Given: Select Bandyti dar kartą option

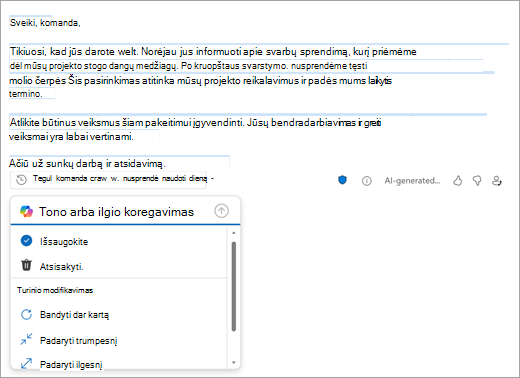Looking at the screenshot, I should point(119,315).
